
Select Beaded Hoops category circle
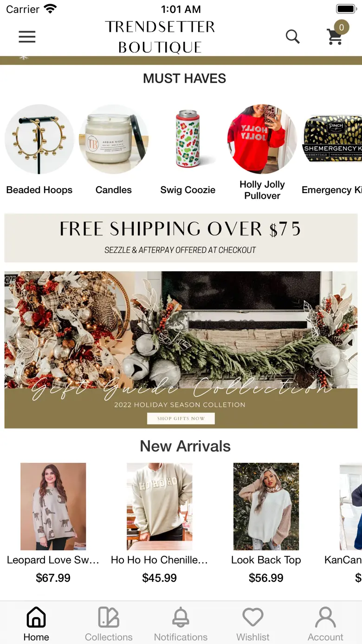coord(39,139)
